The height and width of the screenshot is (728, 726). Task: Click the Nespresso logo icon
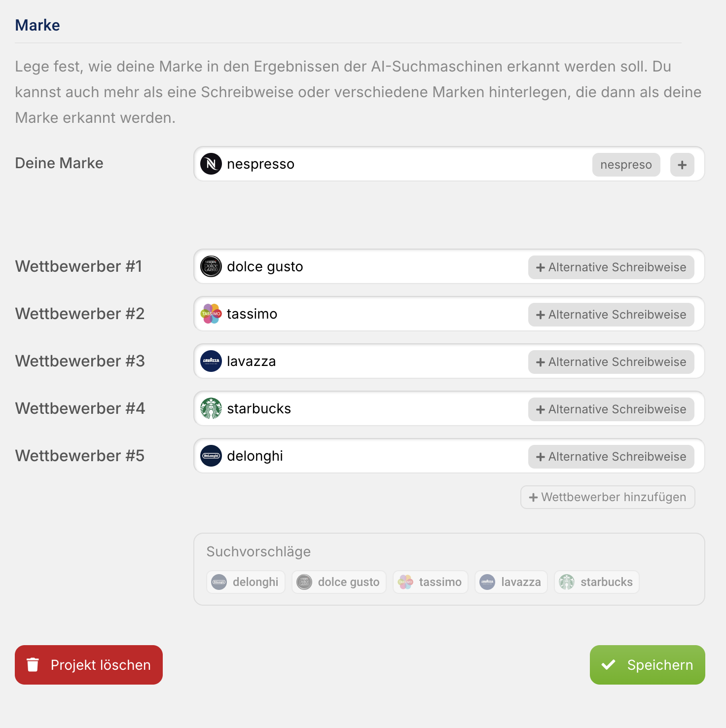[211, 164]
